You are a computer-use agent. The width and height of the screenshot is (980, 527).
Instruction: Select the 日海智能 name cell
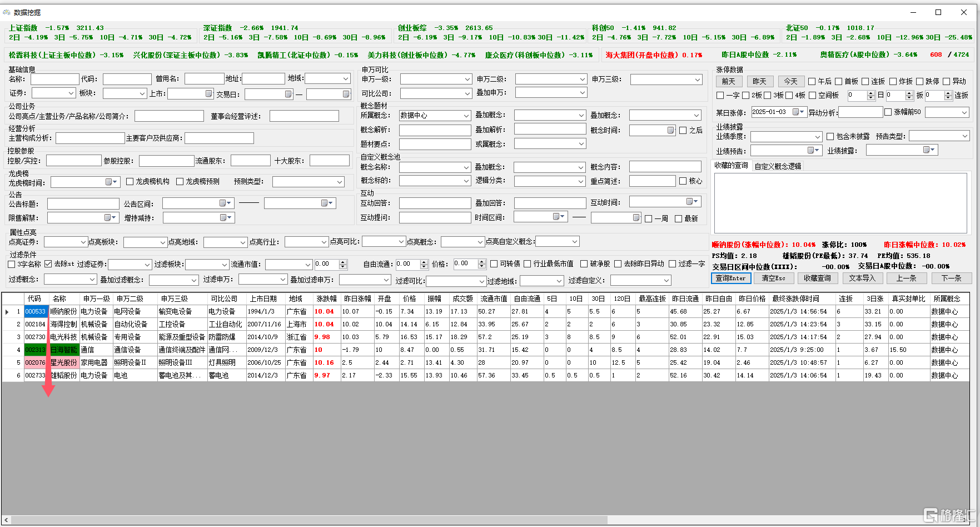(64, 350)
